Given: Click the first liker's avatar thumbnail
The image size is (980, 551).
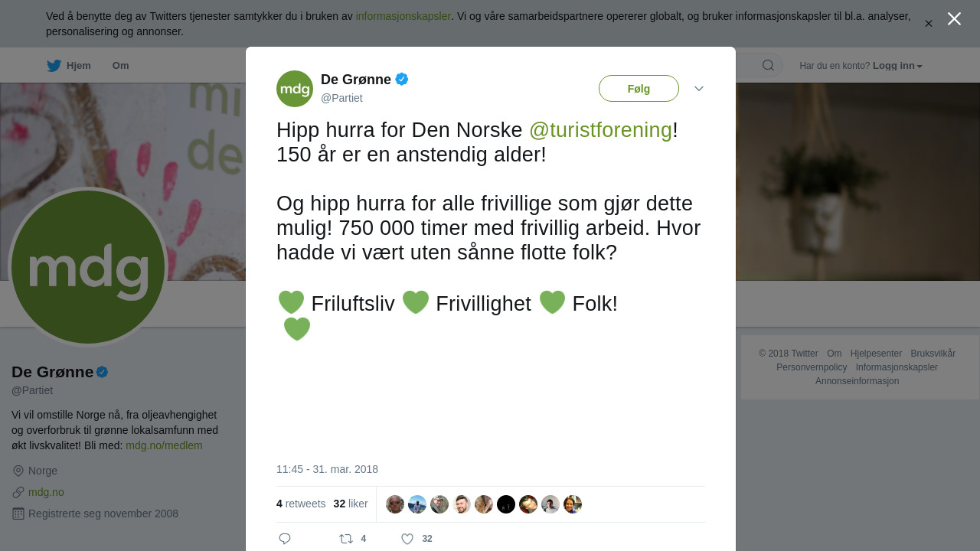Looking at the screenshot, I should 395,504.
